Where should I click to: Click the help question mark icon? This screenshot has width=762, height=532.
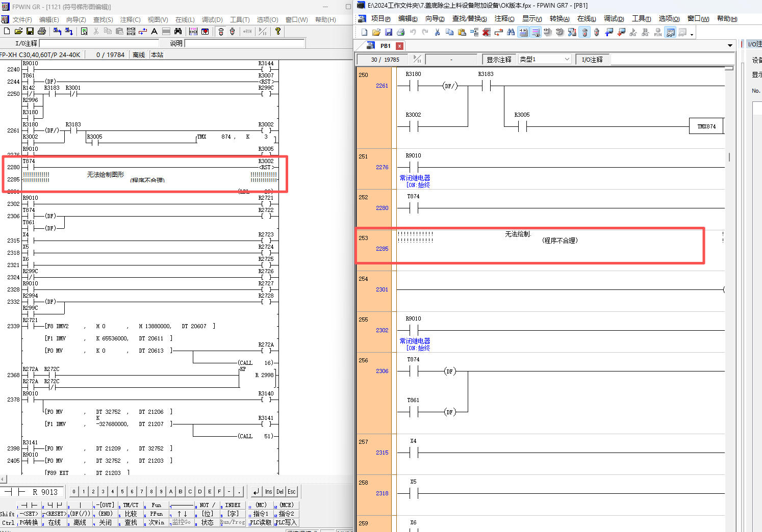click(277, 32)
